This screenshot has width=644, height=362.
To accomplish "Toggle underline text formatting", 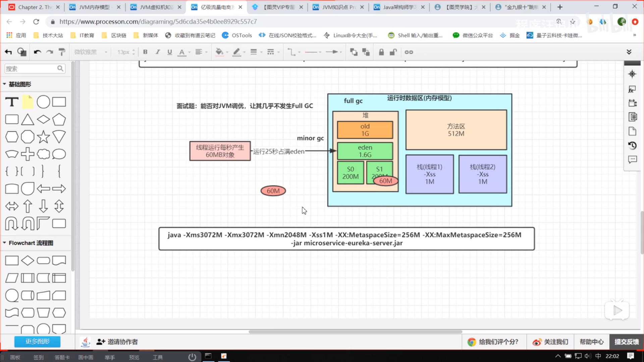I will [169, 52].
